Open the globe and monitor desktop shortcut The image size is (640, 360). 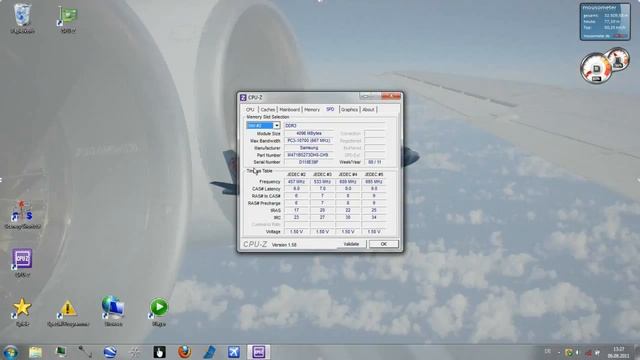(x=113, y=312)
